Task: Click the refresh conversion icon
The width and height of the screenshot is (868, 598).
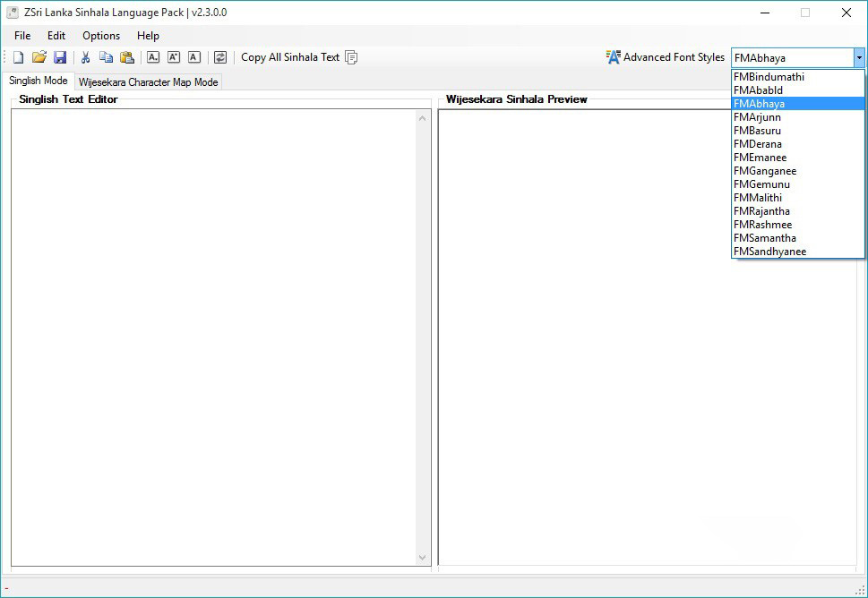Action: click(220, 56)
